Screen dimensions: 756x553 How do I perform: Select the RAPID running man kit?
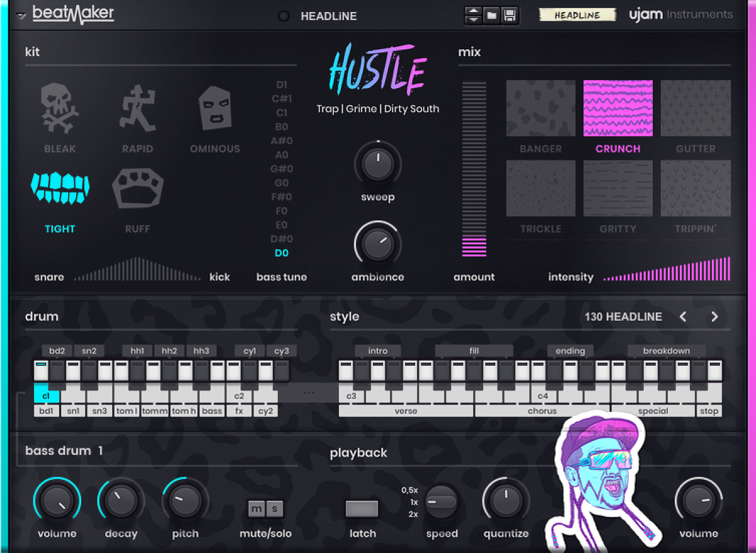pyautogui.click(x=137, y=109)
